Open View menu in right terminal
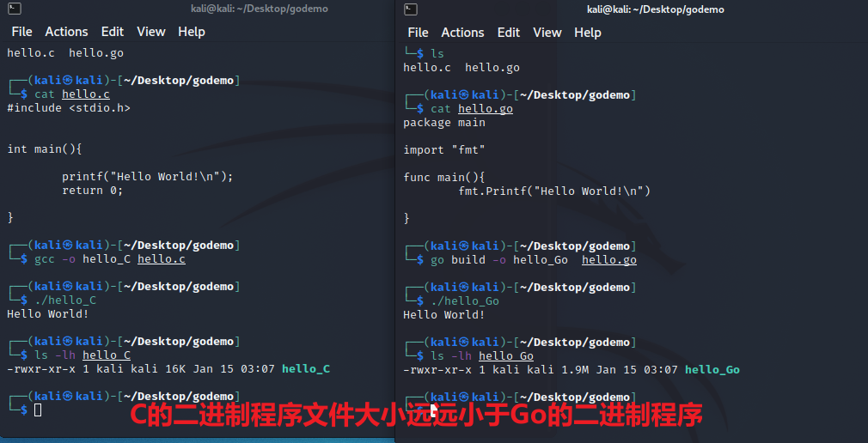 pos(547,33)
